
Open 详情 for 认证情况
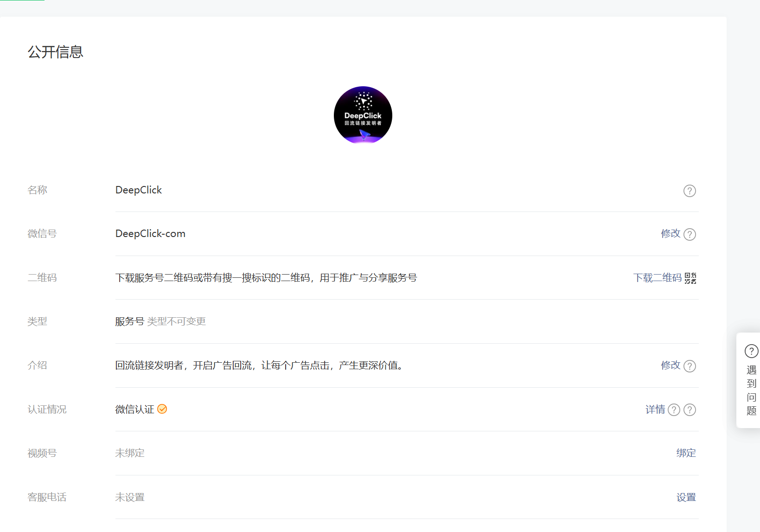(655, 410)
